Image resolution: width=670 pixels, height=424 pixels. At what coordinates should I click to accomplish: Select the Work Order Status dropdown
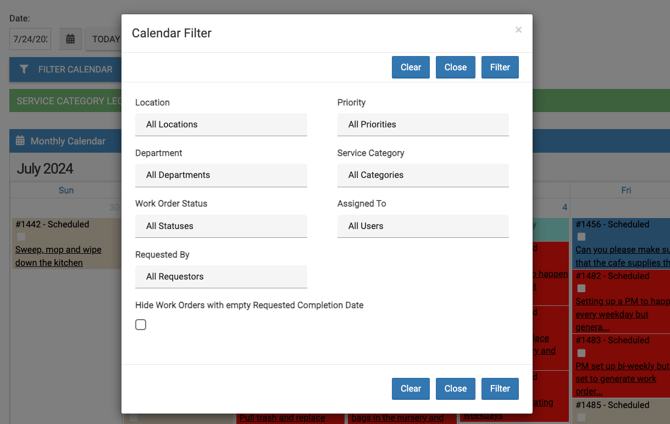[x=221, y=226]
